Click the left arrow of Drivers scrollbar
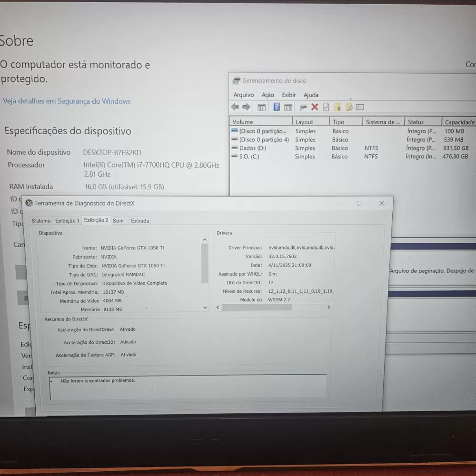The height and width of the screenshot is (476, 476). pos(218,307)
